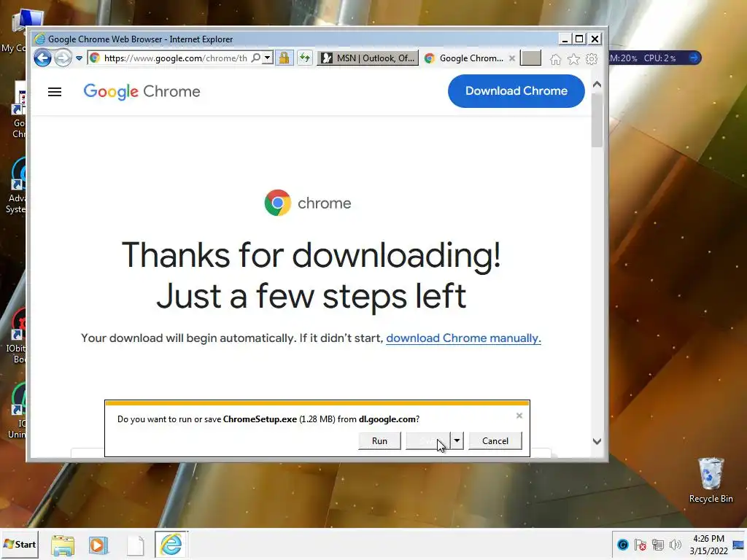Expand the Save options dropdown arrow
The width and height of the screenshot is (747, 560).
[x=457, y=441]
